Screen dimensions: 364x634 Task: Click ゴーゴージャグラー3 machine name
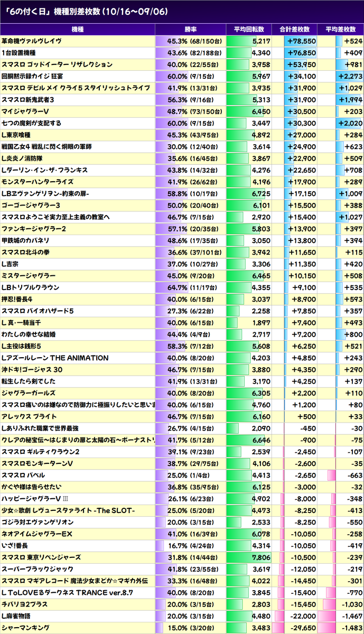[31, 205]
